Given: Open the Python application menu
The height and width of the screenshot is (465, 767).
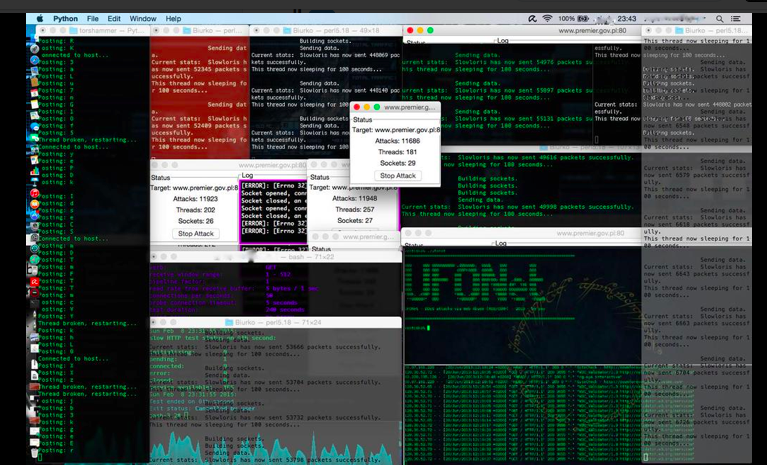Looking at the screenshot, I should point(65,19).
